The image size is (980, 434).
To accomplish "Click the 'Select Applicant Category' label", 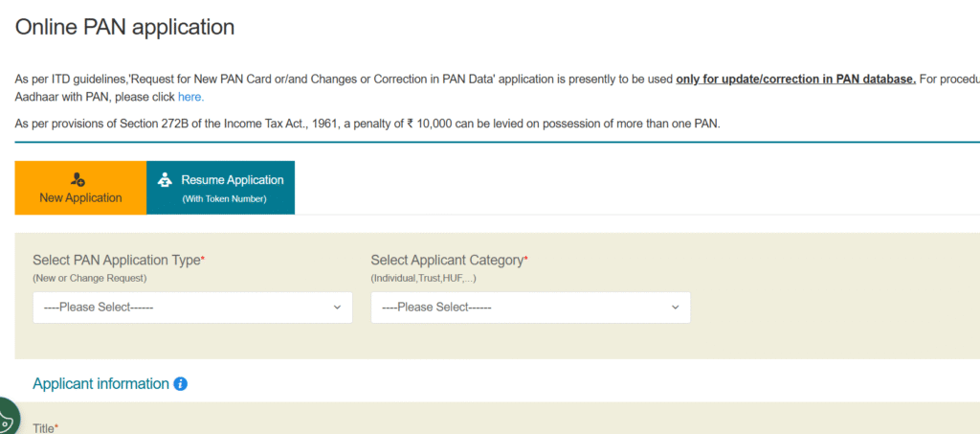I will (x=447, y=260).
